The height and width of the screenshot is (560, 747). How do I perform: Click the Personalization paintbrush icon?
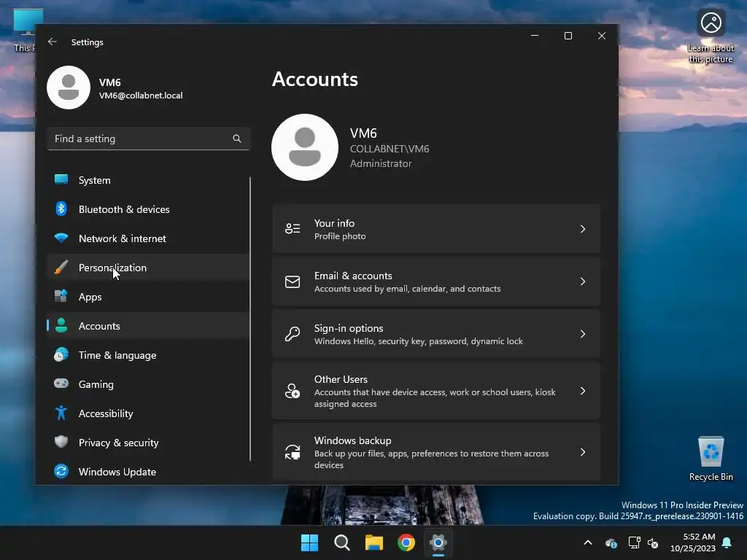61,267
